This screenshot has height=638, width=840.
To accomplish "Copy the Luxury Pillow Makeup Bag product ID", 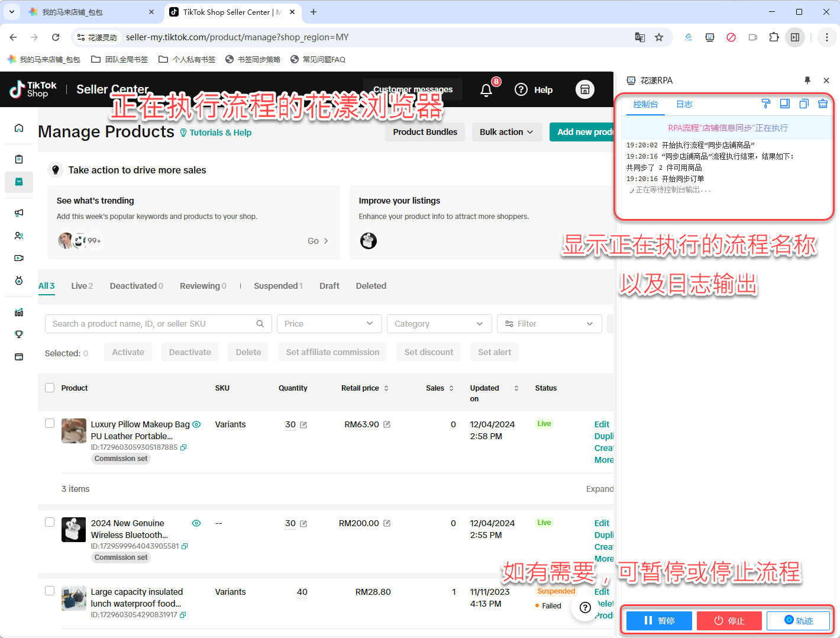I will pos(183,447).
